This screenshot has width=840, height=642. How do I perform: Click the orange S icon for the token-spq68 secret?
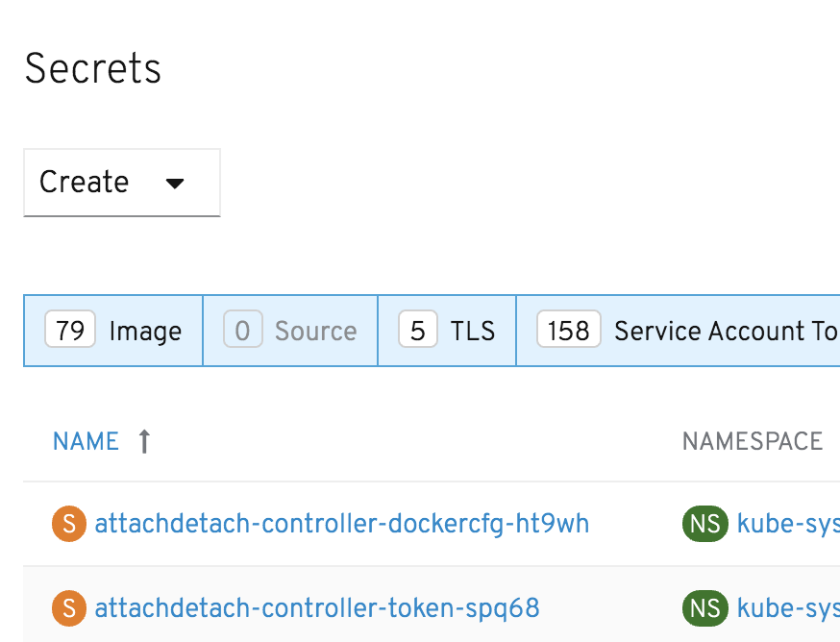coord(68,607)
